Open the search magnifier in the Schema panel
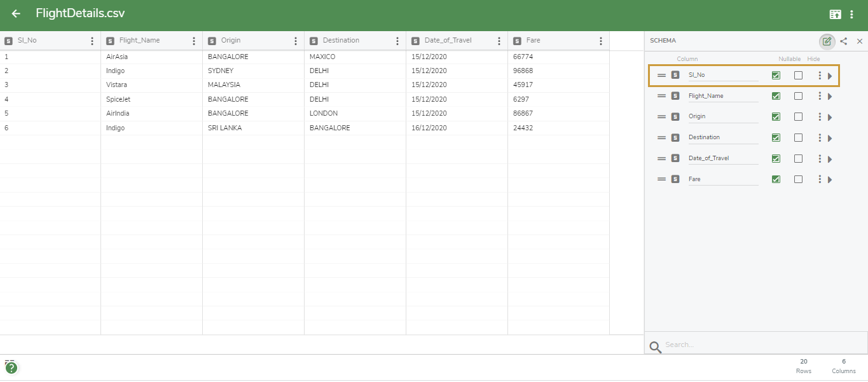868x382 pixels. [x=655, y=344]
